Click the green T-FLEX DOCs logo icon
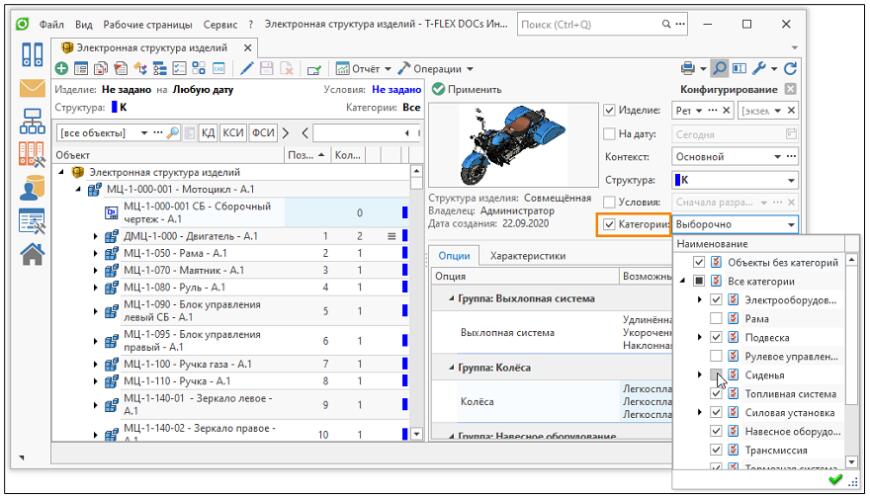 coord(22,24)
